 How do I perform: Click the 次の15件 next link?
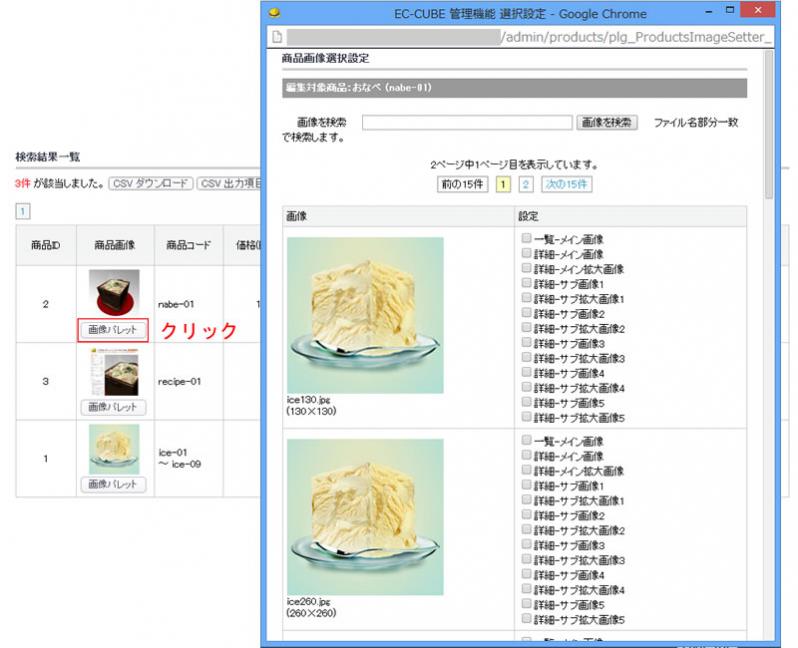pyautogui.click(x=566, y=184)
